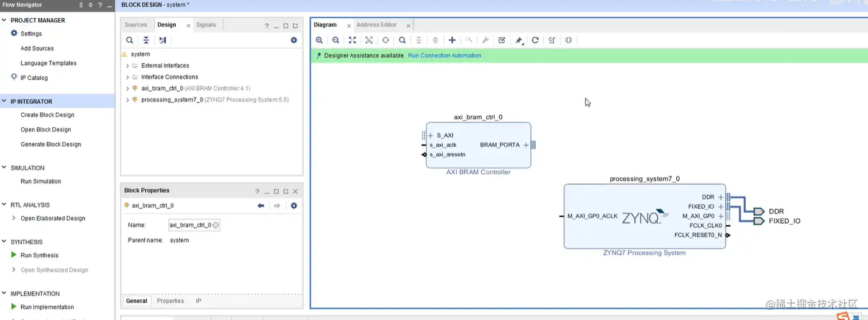Select the ZYNQ7 Processing System block
Viewport: 868px width, 320px height.
(x=645, y=216)
